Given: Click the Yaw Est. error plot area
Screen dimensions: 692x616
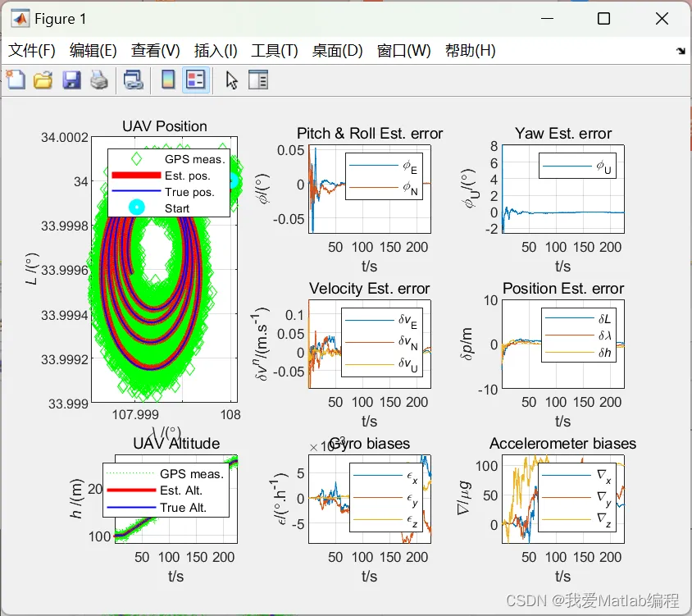Looking at the screenshot, I should click(x=563, y=189).
